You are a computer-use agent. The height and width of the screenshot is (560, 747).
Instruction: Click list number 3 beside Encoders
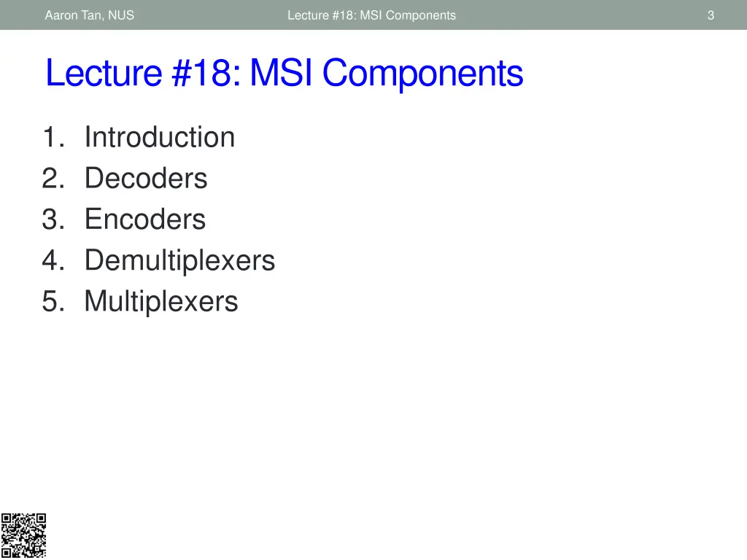coord(53,219)
